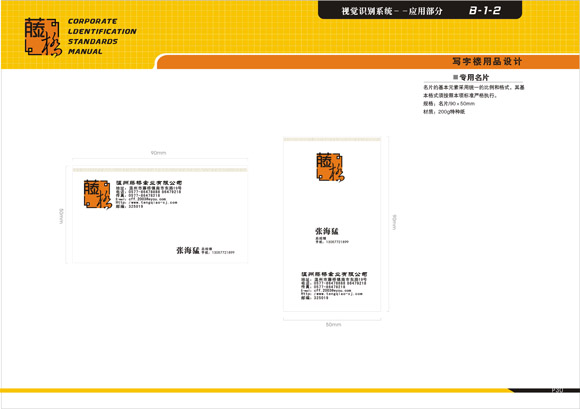Click the orange 写字楼用品设计 title bar

click(x=368, y=61)
